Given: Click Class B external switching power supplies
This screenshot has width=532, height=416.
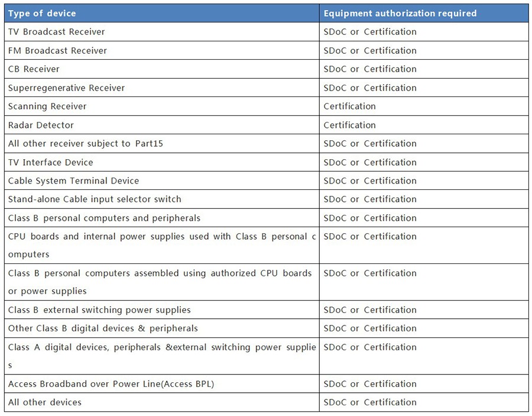Looking at the screenshot, I should [99, 310].
